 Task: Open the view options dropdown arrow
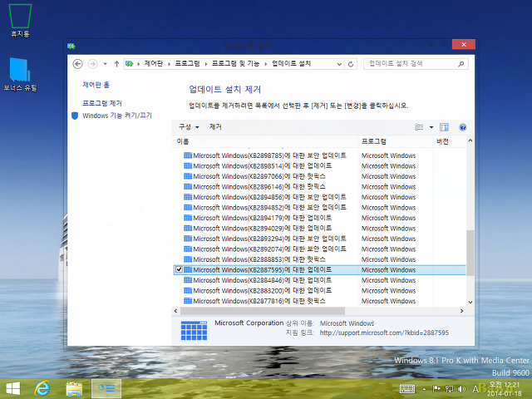[x=431, y=127]
